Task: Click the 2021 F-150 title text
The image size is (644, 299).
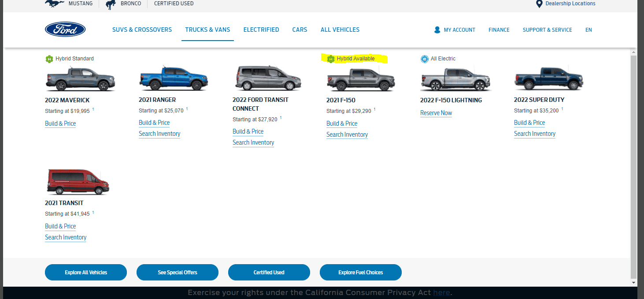Action: click(341, 100)
